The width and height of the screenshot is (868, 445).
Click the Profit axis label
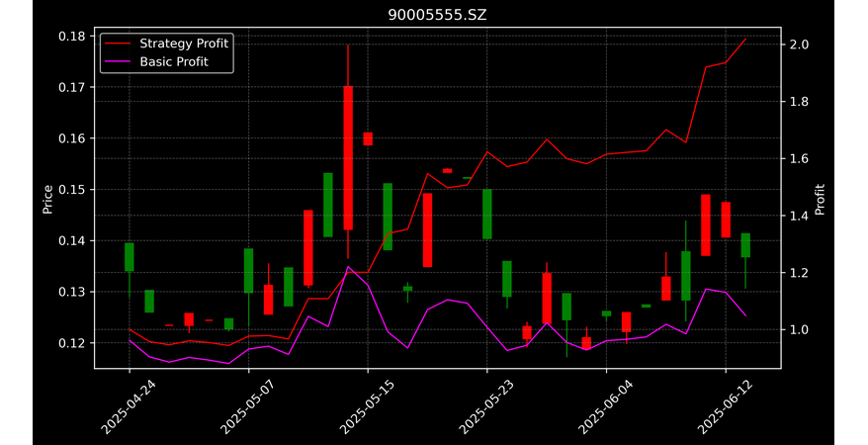click(820, 200)
